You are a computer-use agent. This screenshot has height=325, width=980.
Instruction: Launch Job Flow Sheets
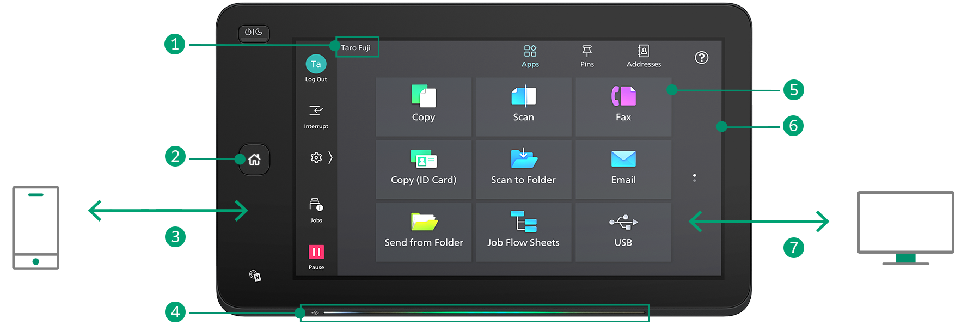(x=523, y=232)
